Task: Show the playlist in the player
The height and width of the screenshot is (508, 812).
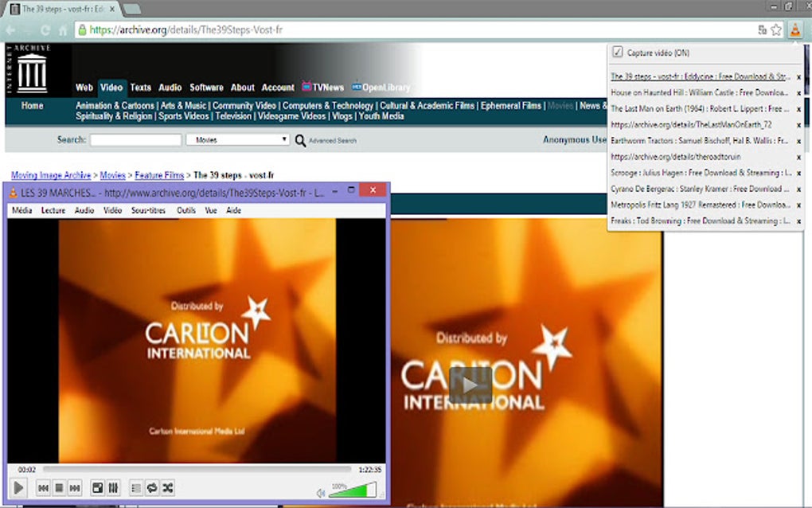Action: [135, 488]
